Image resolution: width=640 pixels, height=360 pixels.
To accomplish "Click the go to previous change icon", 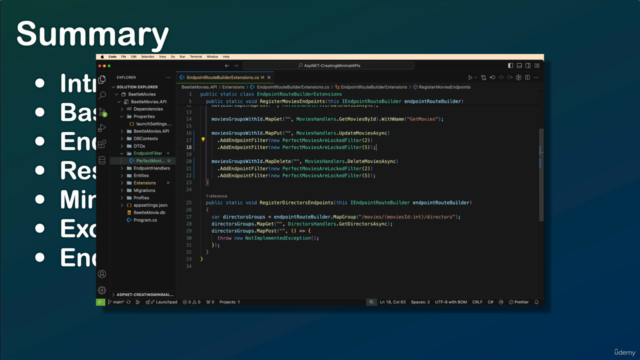I will [493, 78].
